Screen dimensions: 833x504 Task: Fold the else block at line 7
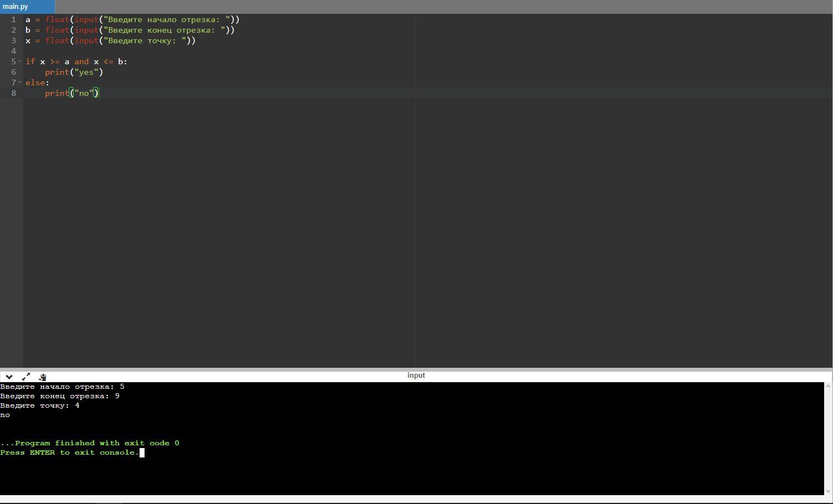[20, 83]
